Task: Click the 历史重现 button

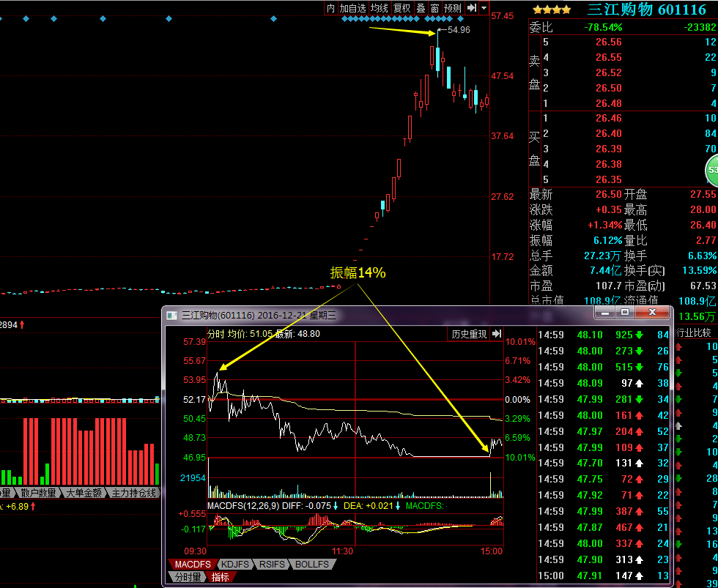Action: 469,334
